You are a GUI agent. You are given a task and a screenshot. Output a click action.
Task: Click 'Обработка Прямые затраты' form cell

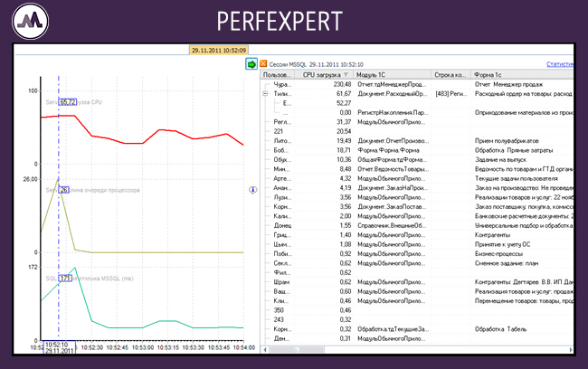514,150
